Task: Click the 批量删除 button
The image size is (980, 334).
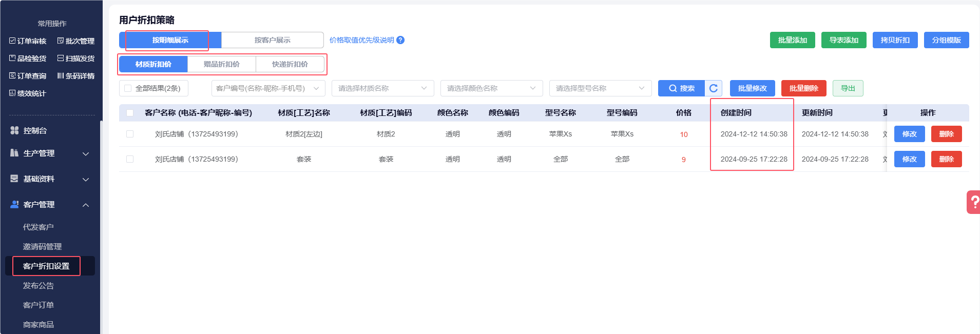Action: 804,88
